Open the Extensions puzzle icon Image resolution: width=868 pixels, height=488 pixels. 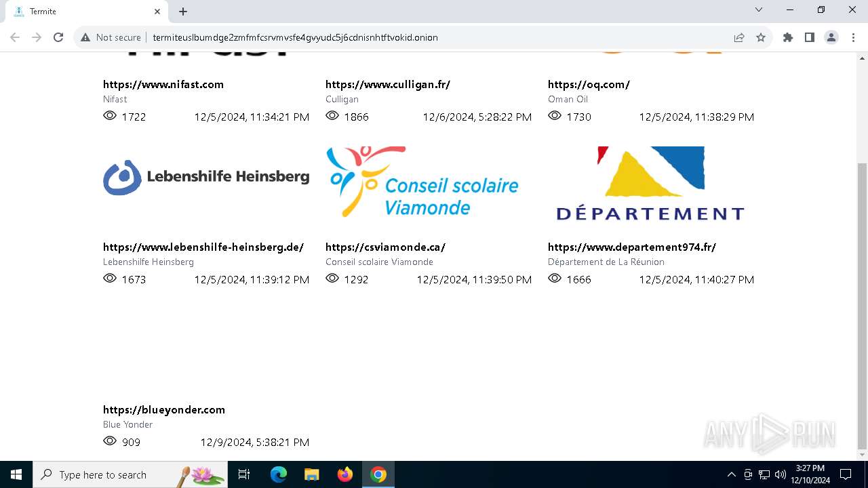(x=788, y=37)
